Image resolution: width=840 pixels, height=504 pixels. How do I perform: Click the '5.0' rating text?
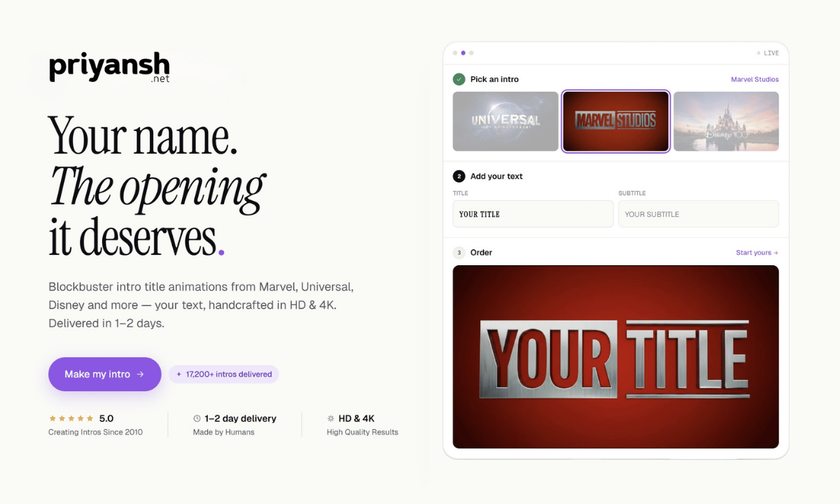106,419
